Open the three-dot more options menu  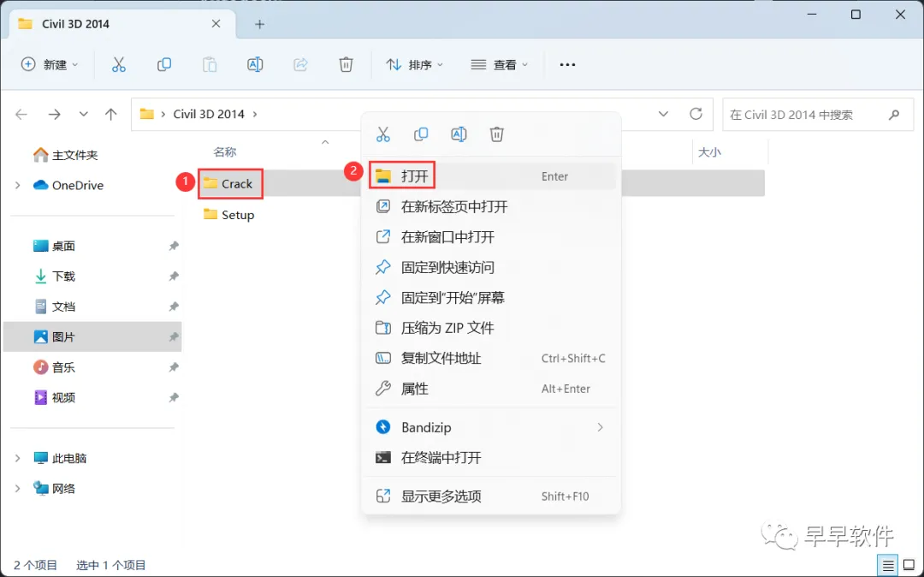[x=567, y=65]
